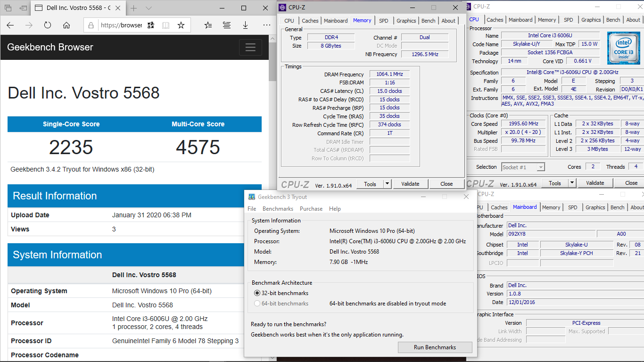The width and height of the screenshot is (644, 362).
Task: Close the Dell Inc. Vostro 5568 tab
Action: 118,8
